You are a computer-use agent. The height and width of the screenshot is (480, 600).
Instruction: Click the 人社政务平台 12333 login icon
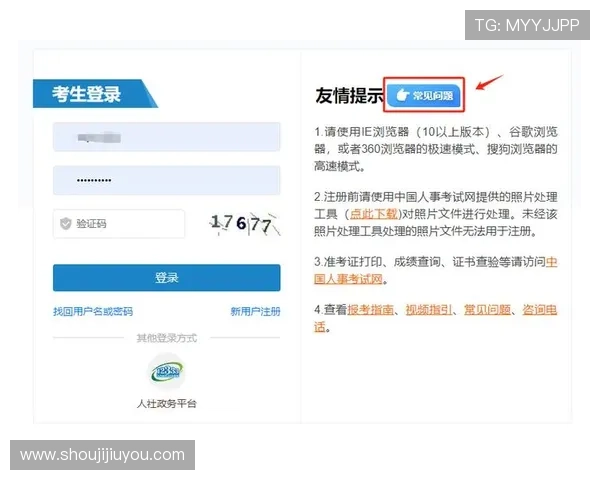[x=166, y=371]
